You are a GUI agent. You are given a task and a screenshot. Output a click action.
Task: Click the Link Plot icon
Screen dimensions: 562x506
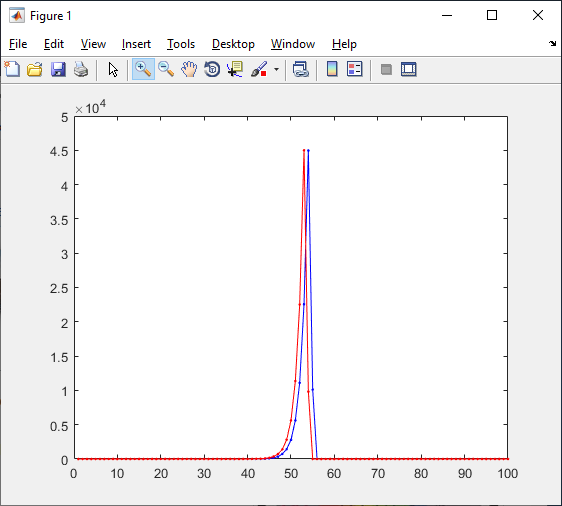tap(301, 69)
